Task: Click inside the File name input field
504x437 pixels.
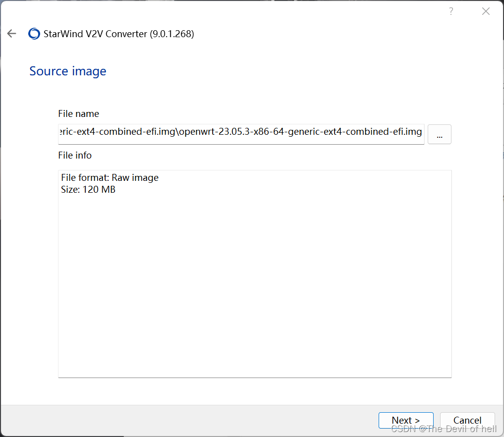Action: click(241, 134)
